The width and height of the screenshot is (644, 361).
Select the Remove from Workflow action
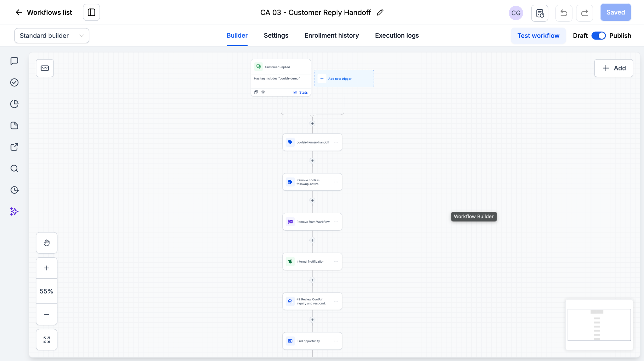(312, 222)
